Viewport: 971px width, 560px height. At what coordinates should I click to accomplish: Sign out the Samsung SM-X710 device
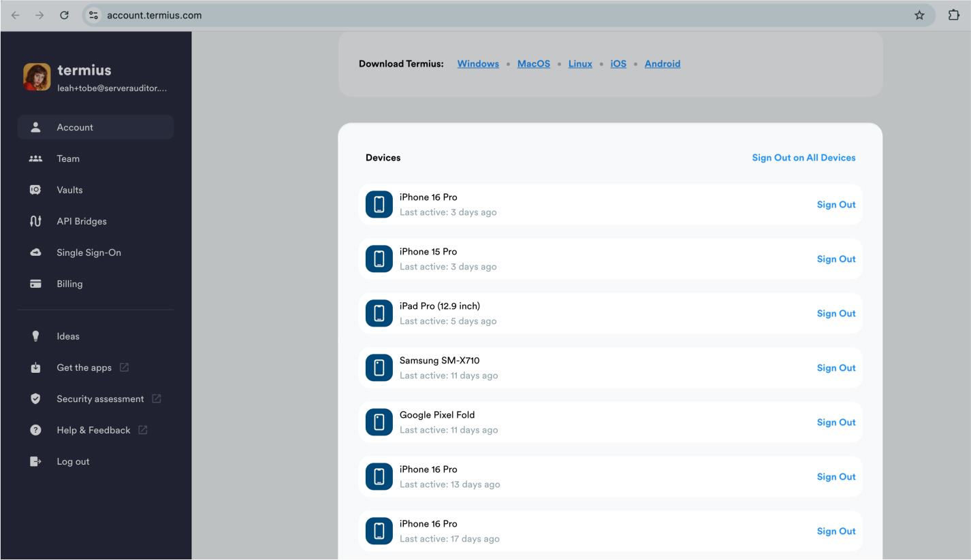point(836,368)
